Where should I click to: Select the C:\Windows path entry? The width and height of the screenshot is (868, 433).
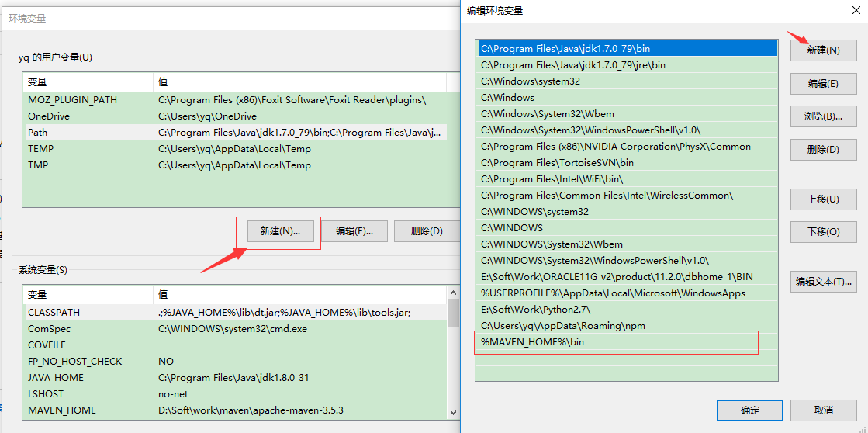(x=628, y=98)
